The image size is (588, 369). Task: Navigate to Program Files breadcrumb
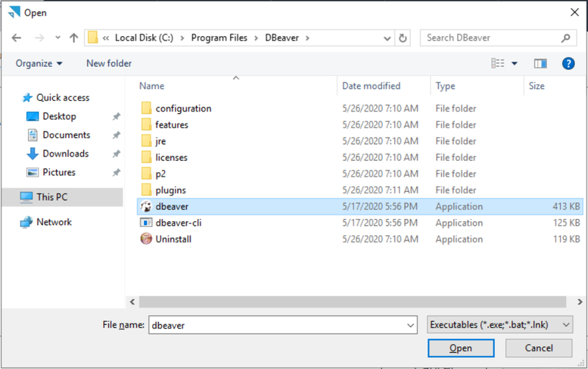tap(219, 38)
